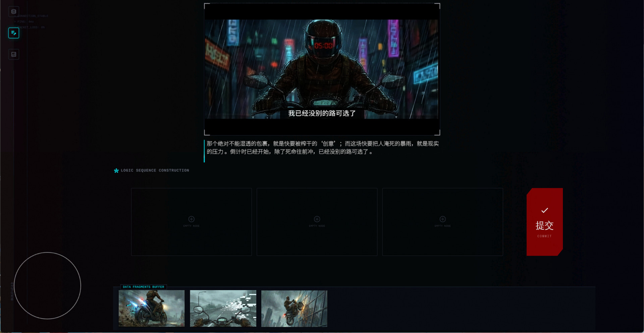Image resolution: width=644 pixels, height=333 pixels.
Task: Click the Logic Sequence Construction heading text
Action: [155, 171]
